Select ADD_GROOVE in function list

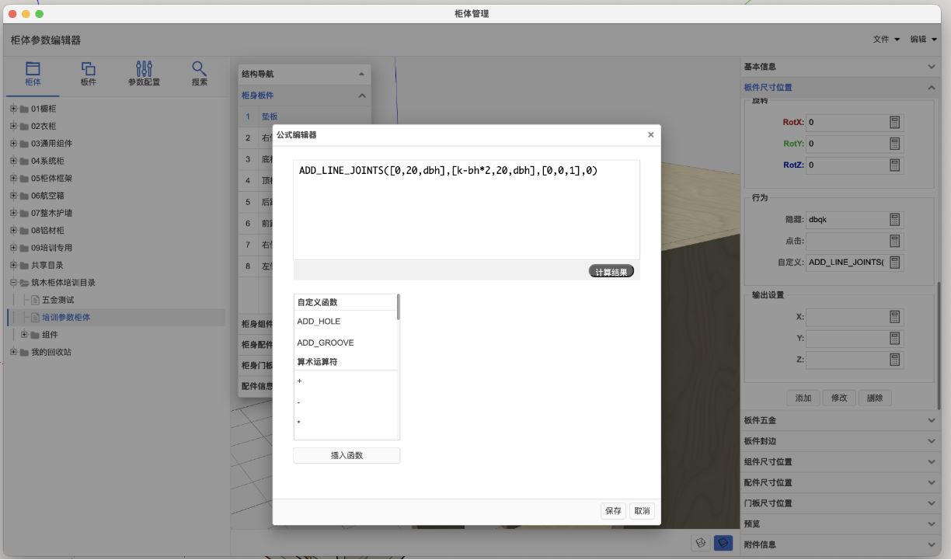[325, 343]
